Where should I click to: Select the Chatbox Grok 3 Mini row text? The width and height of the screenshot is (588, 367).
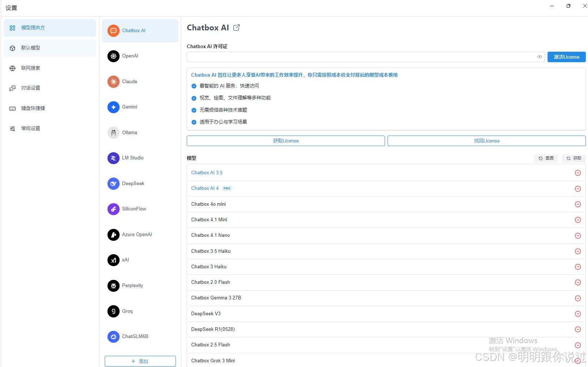tap(213, 361)
